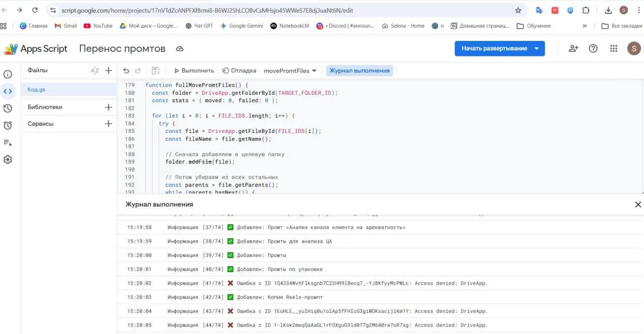Select error log entry 41/74
Viewport: 644px width, 334px height.
point(380,283)
